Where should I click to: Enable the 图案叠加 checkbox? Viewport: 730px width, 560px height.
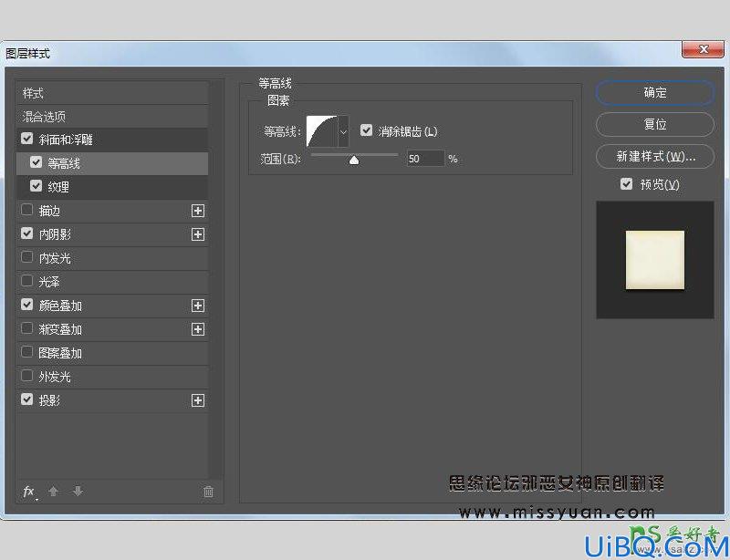coord(27,352)
